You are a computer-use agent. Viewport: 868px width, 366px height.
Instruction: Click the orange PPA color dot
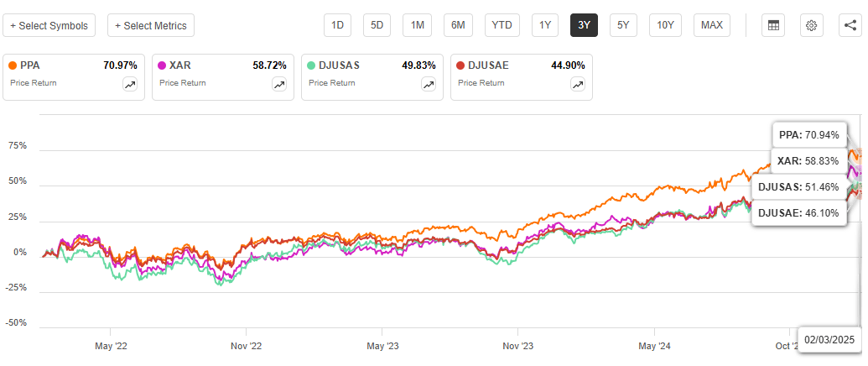(13, 65)
